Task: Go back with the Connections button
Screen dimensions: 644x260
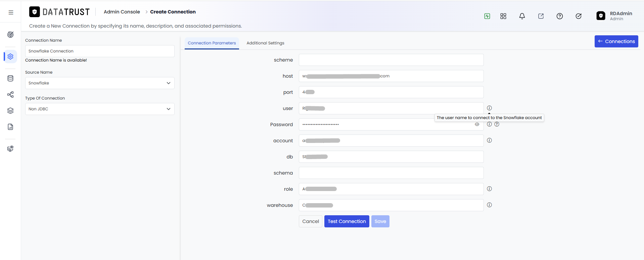Action: (616, 41)
